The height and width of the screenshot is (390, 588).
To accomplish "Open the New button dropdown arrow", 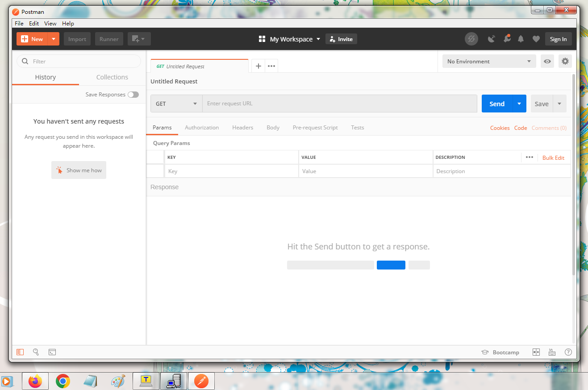I will click(54, 39).
